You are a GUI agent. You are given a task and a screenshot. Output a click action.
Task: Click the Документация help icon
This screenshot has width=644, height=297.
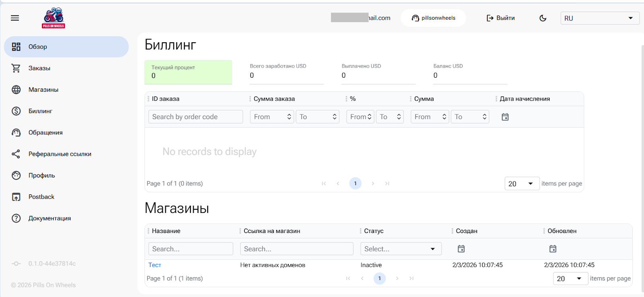[x=16, y=219]
